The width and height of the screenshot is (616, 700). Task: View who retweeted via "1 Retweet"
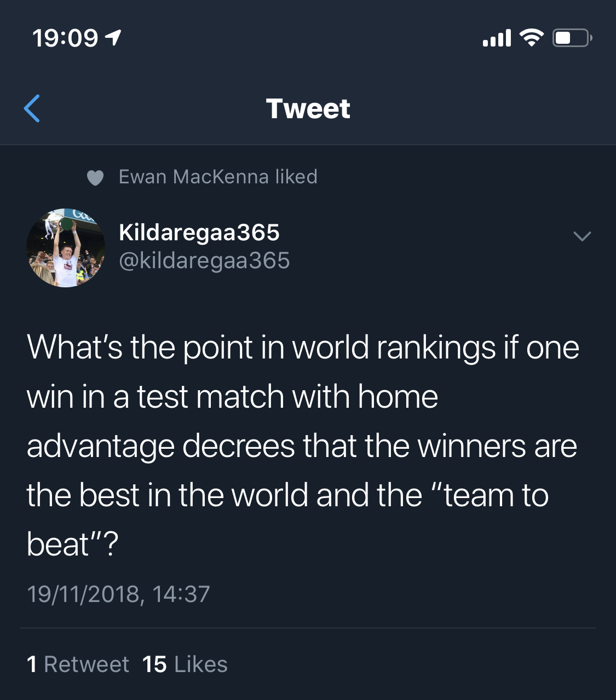78,664
